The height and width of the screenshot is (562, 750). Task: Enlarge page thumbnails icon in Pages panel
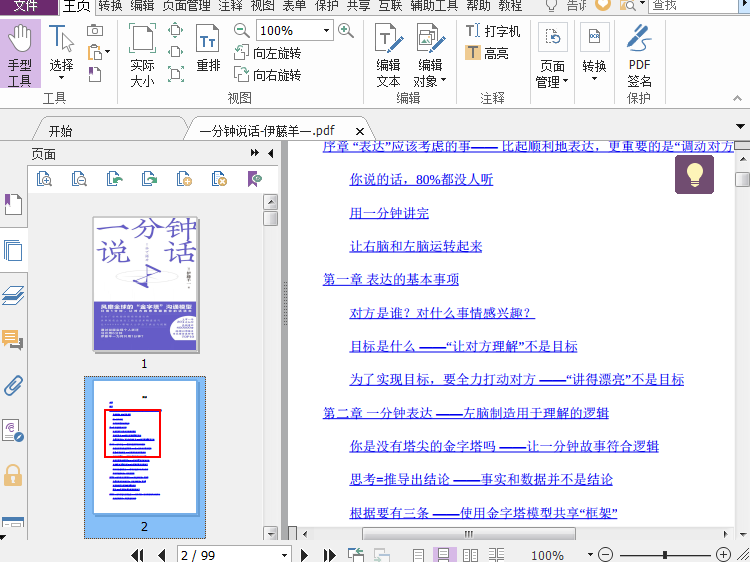[x=44, y=179]
